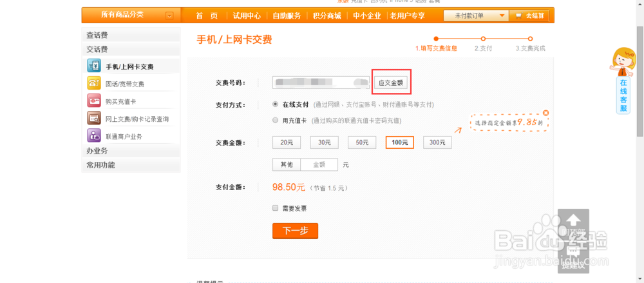Check the 需要发票 invoice checkbox
644x283 pixels.
click(x=275, y=208)
